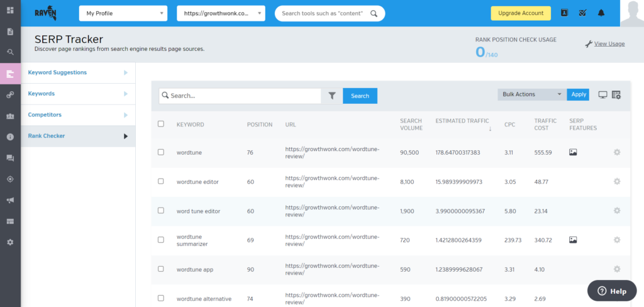Click image SERP feature icon for wordtune summarizer
This screenshot has height=307, width=644.
point(573,240)
